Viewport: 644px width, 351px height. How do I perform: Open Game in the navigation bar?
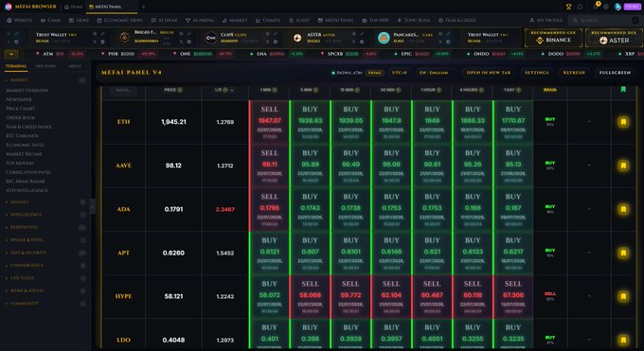[50, 20]
